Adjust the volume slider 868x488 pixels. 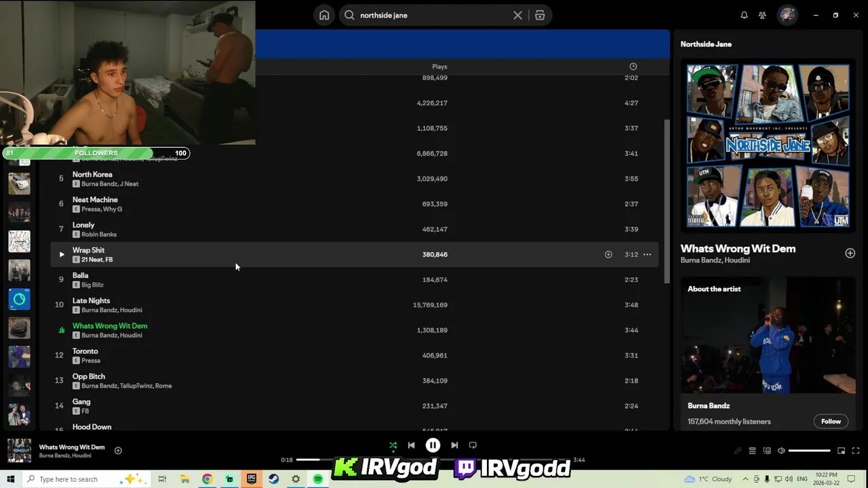[x=809, y=451]
